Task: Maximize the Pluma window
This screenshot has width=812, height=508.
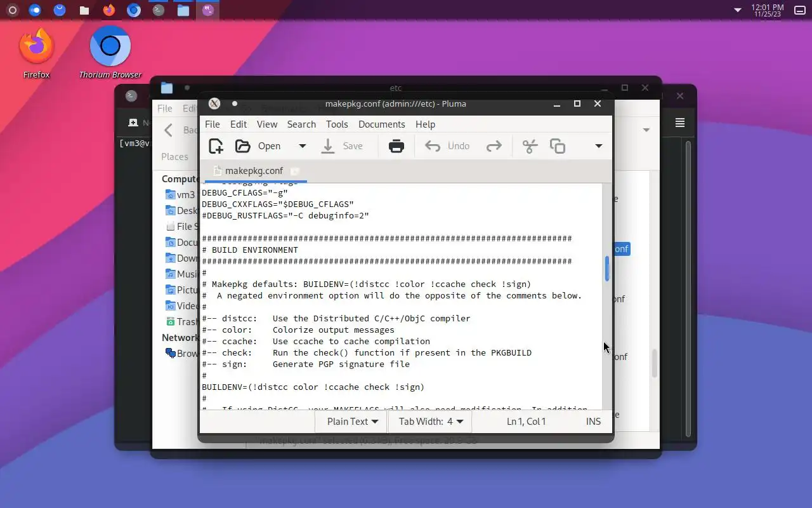Action: (x=577, y=104)
